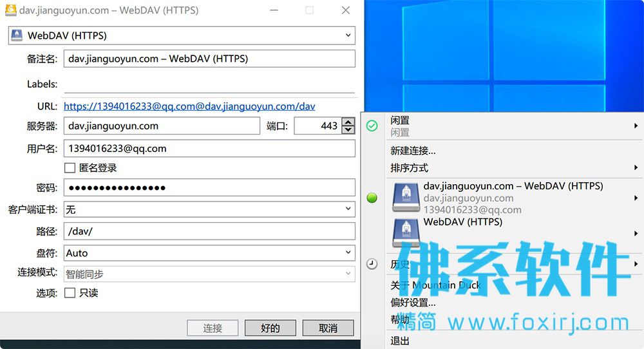The height and width of the screenshot is (349, 644).
Task: Select 新建连接... menu entry
Action: pos(413,151)
